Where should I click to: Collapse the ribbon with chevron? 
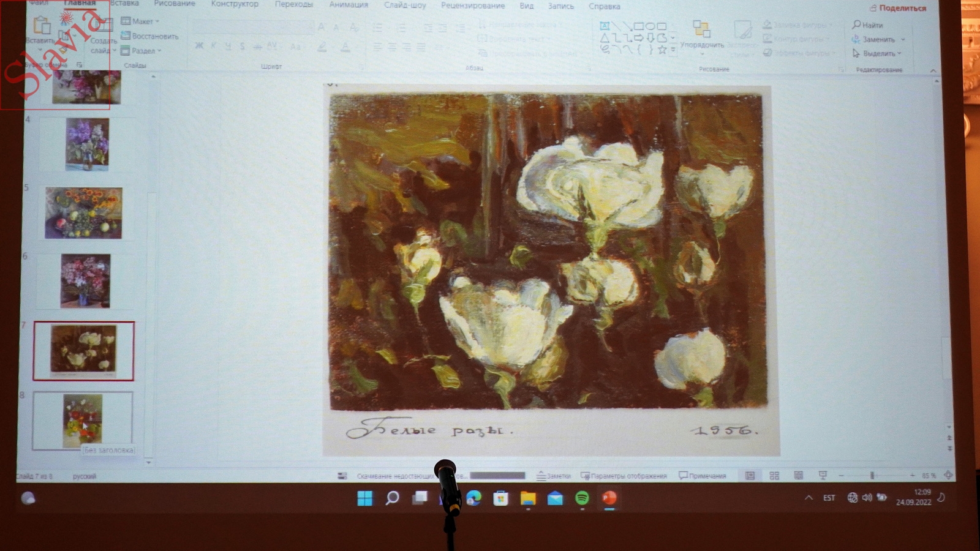(x=933, y=71)
